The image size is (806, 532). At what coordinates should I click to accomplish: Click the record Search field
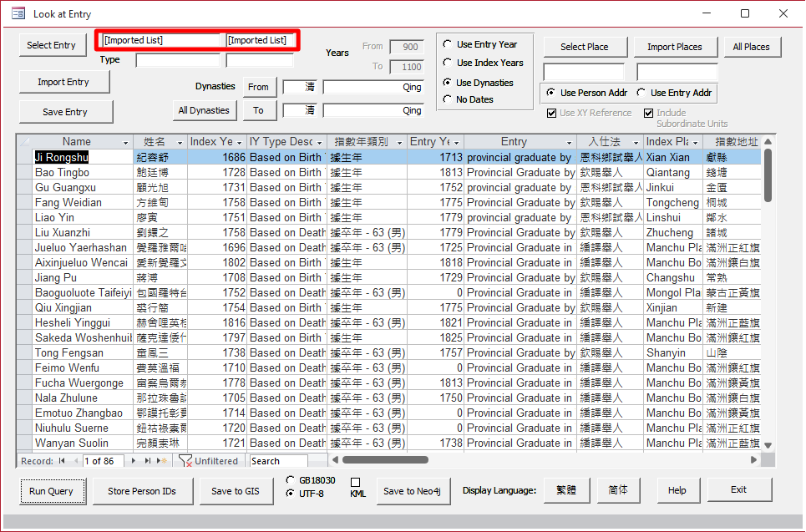[x=278, y=461]
